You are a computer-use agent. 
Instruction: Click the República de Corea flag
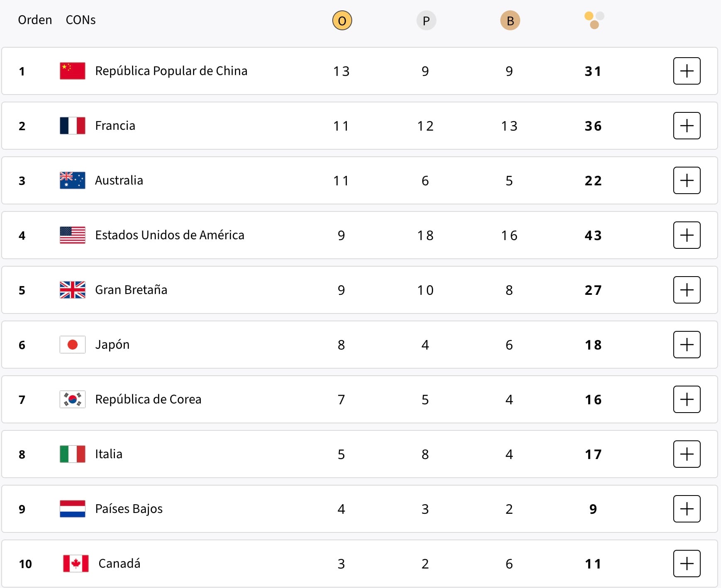[73, 399]
